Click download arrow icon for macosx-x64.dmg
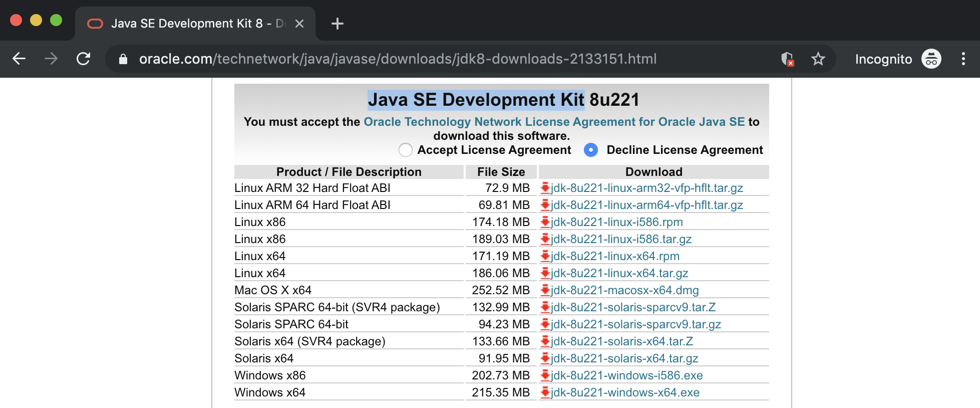980x408 pixels. [545, 290]
